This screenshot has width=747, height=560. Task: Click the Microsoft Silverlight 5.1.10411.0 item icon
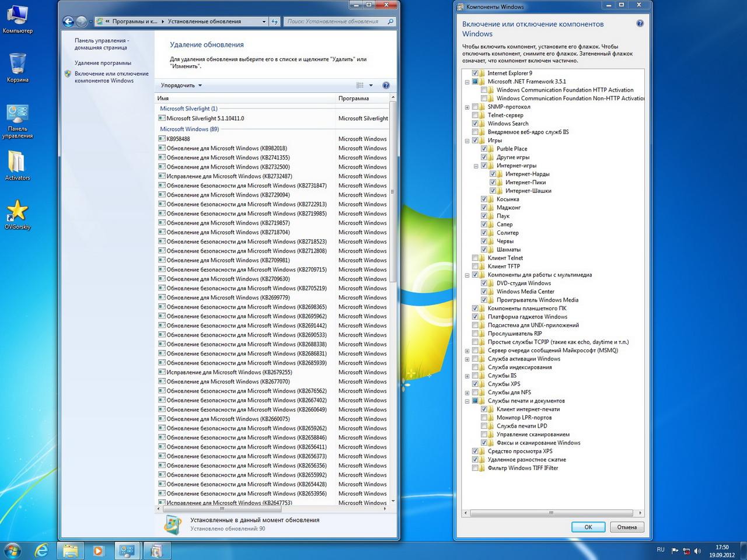tap(162, 118)
